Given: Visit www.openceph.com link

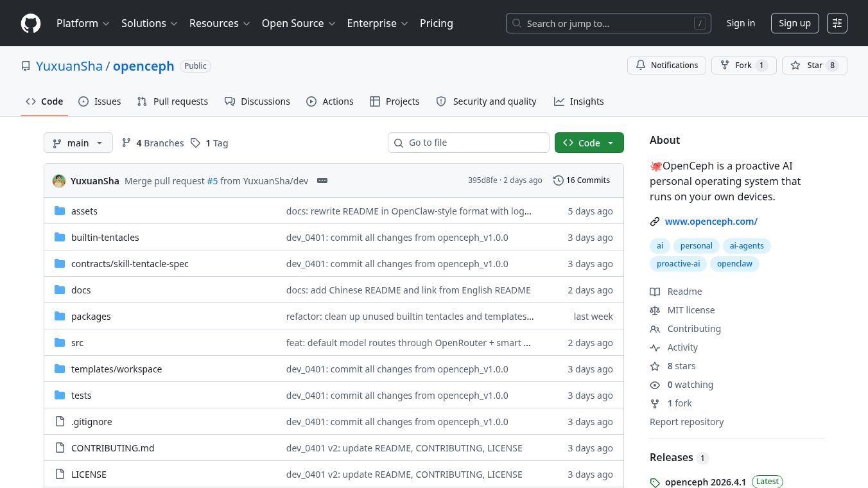Looking at the screenshot, I should (711, 221).
